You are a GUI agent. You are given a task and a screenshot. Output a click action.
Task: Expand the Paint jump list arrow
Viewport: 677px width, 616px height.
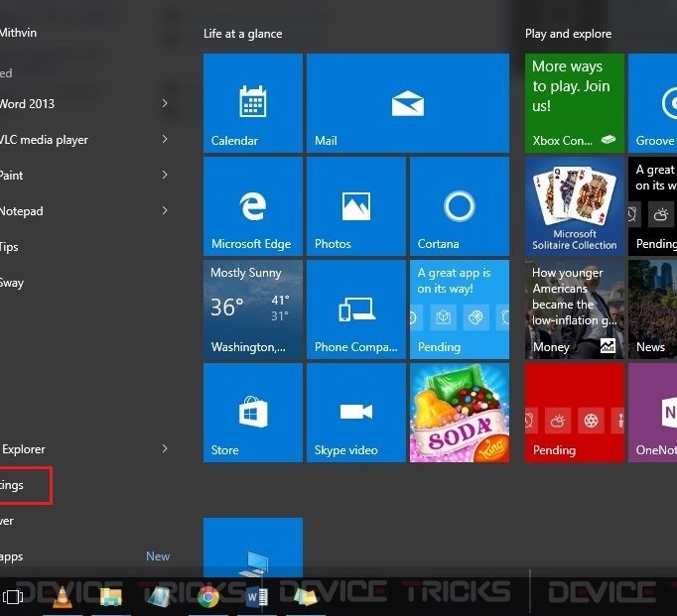pos(165,175)
